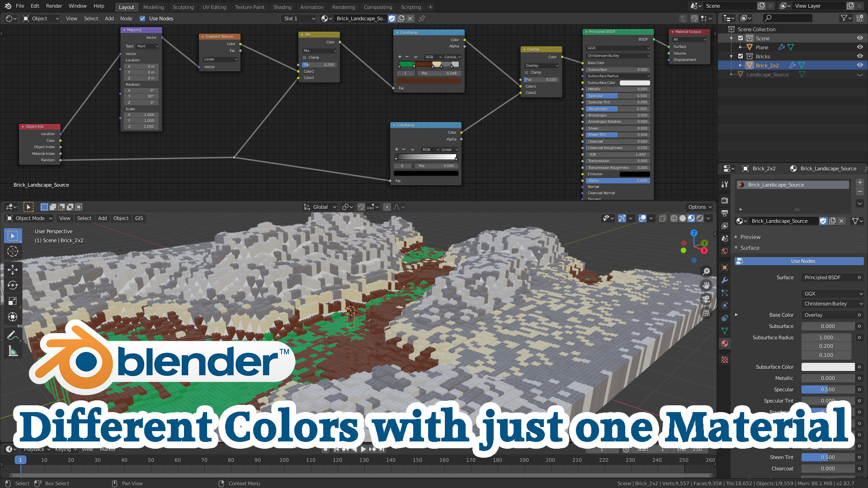Viewport: 868px width, 488px height.
Task: Select the Cursor tool in viewport toolbar
Action: (x=13, y=251)
